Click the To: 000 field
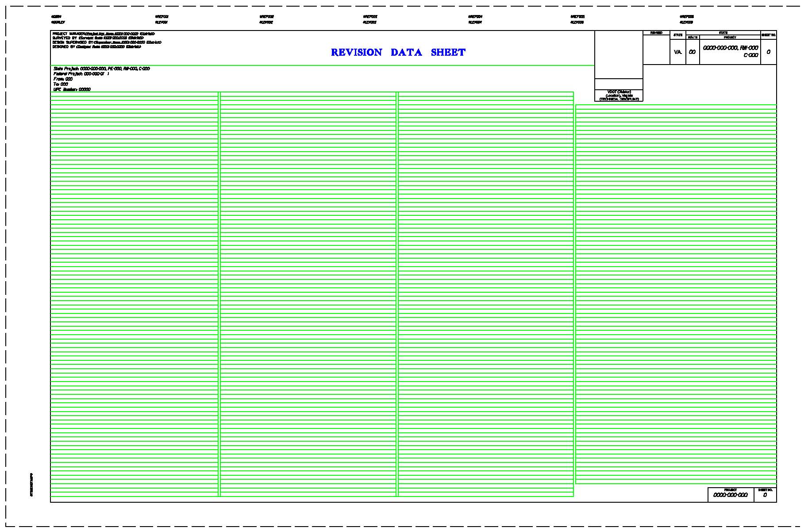 (x=61, y=84)
